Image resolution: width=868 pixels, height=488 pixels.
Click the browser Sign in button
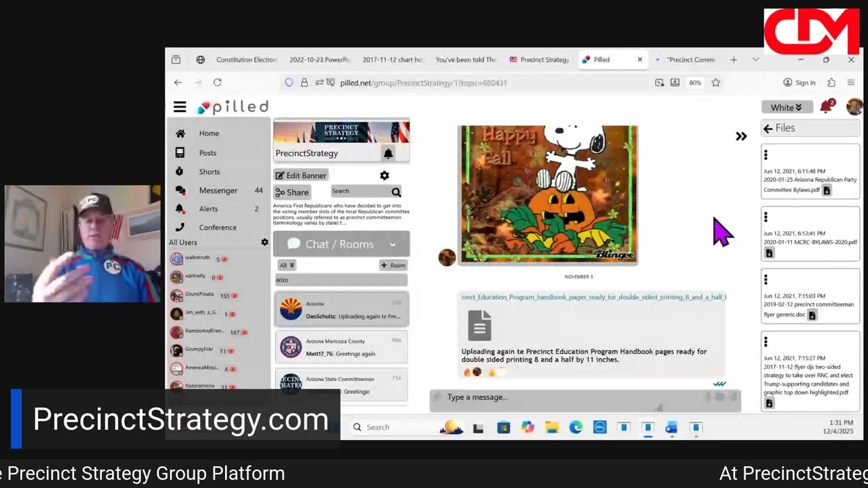(x=799, y=83)
